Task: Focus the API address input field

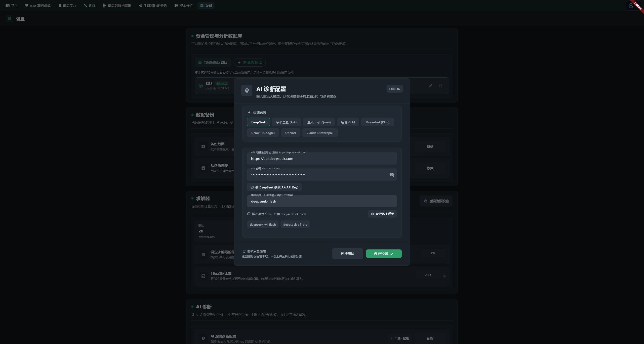Action: tap(322, 158)
